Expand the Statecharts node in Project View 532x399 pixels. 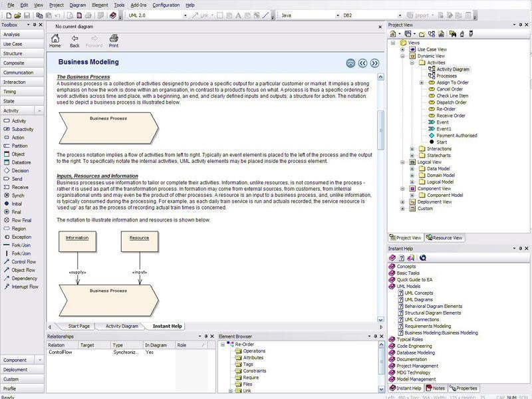412,155
